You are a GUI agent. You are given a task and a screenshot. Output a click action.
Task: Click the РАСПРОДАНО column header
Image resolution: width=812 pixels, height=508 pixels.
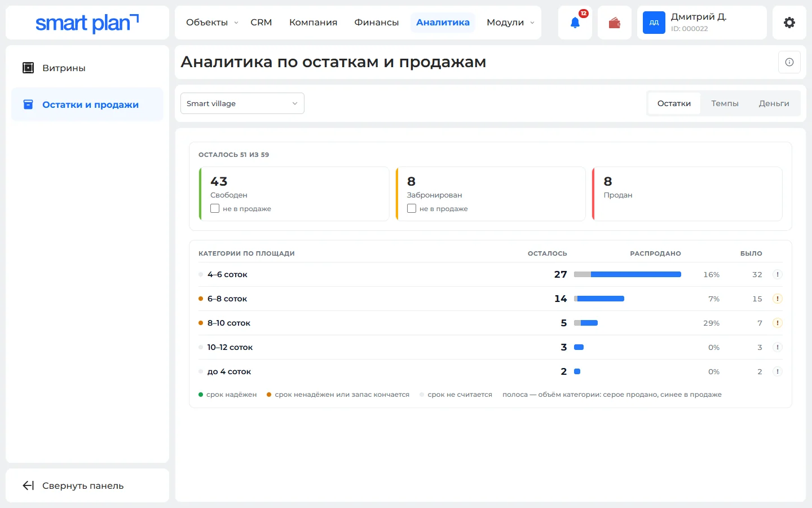pos(655,253)
